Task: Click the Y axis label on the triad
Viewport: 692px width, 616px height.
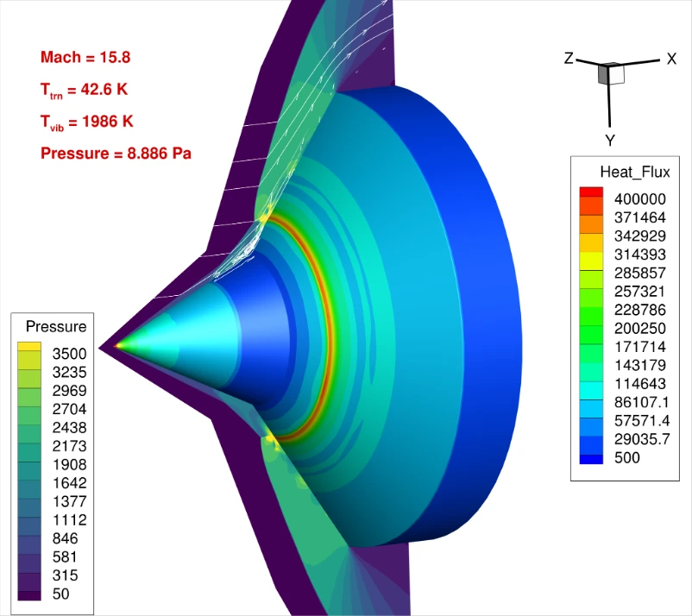Action: [x=609, y=139]
